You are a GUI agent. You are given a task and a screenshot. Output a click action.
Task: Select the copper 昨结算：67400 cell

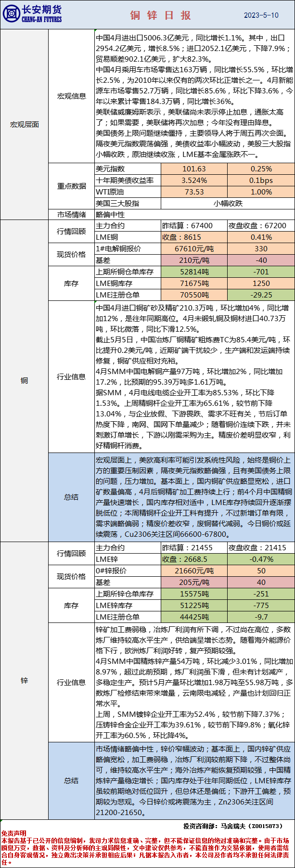click(x=194, y=226)
